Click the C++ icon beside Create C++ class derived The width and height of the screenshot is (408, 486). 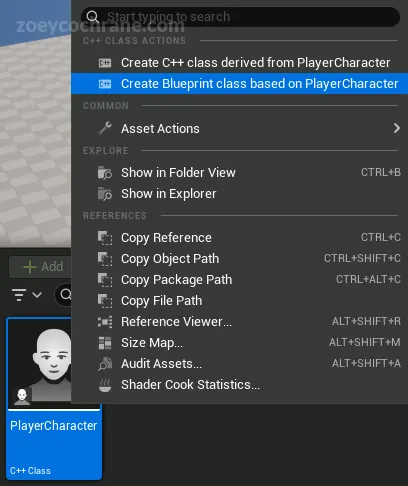pos(105,63)
